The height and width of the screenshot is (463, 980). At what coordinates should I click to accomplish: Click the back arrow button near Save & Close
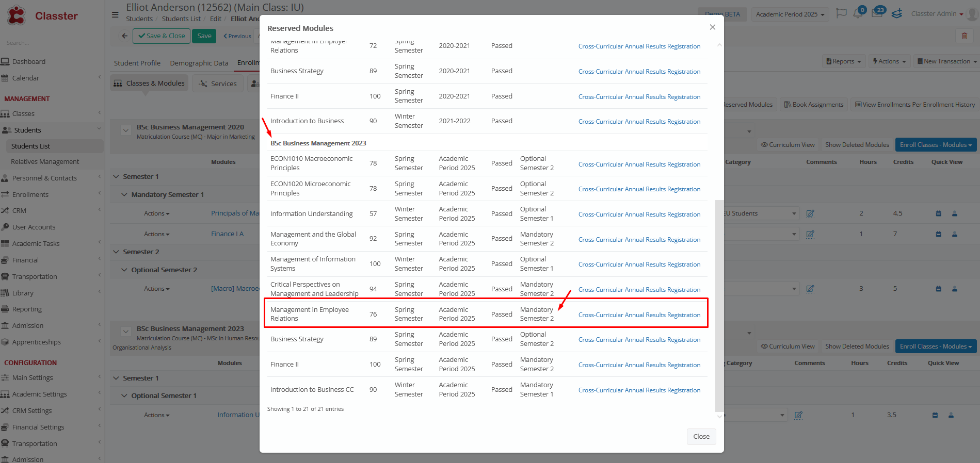[x=124, y=36]
